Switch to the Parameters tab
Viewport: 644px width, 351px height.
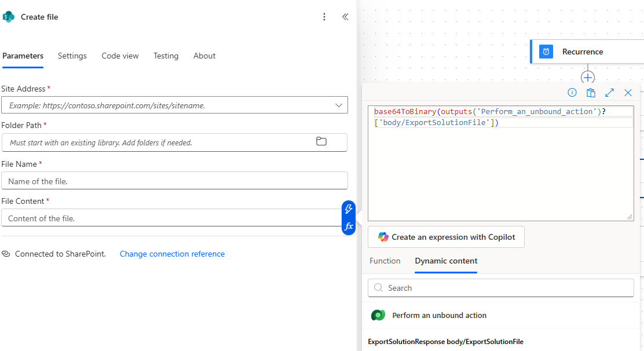tap(23, 56)
